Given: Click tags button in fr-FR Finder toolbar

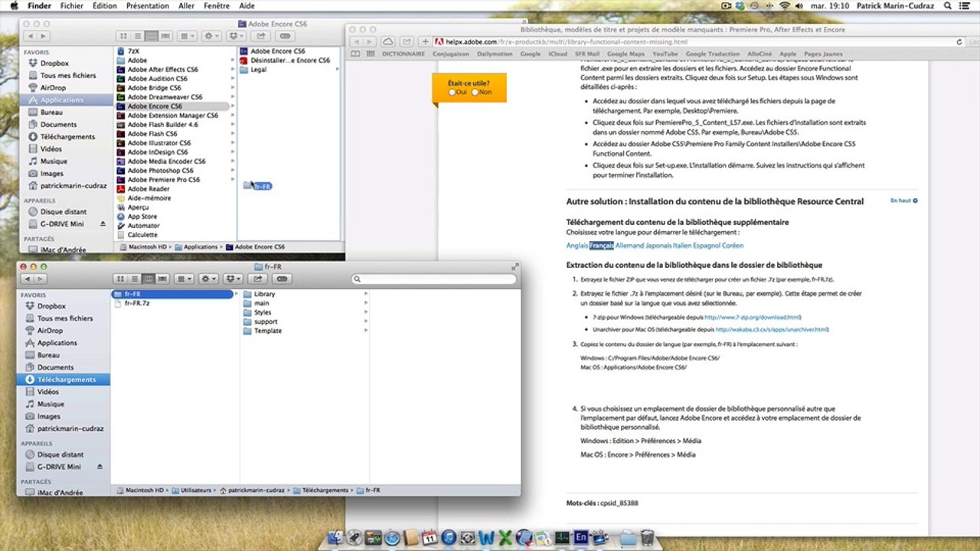Looking at the screenshot, I should tap(283, 279).
